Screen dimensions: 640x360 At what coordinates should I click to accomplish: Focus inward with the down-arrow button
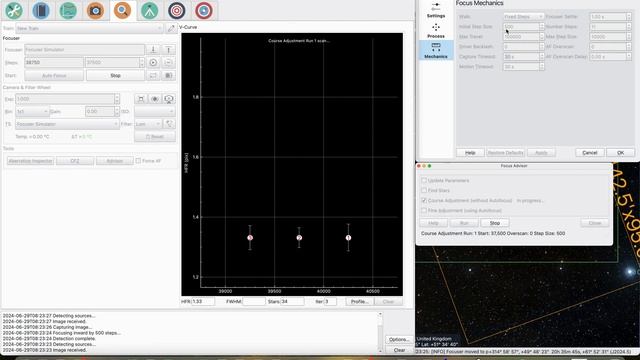tap(153, 49)
